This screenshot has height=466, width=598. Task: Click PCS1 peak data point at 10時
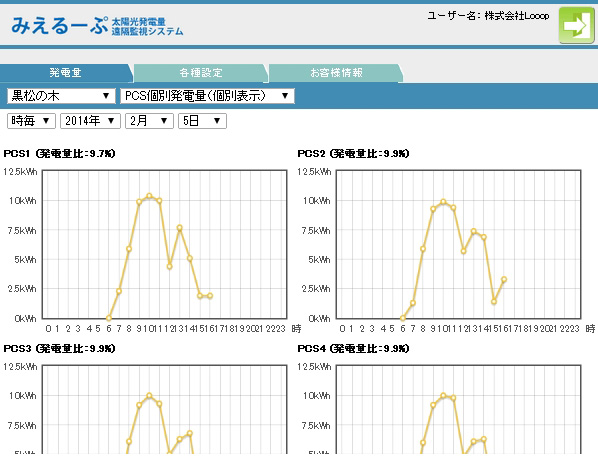150,196
